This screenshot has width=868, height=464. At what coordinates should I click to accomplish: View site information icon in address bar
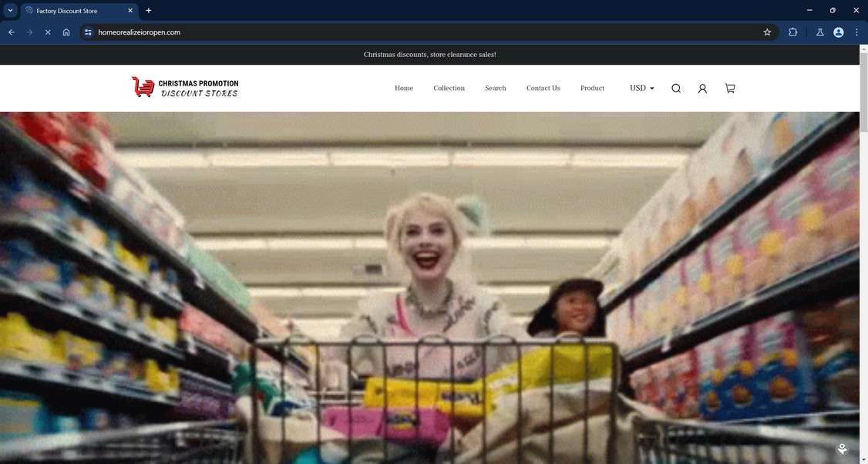[88, 32]
